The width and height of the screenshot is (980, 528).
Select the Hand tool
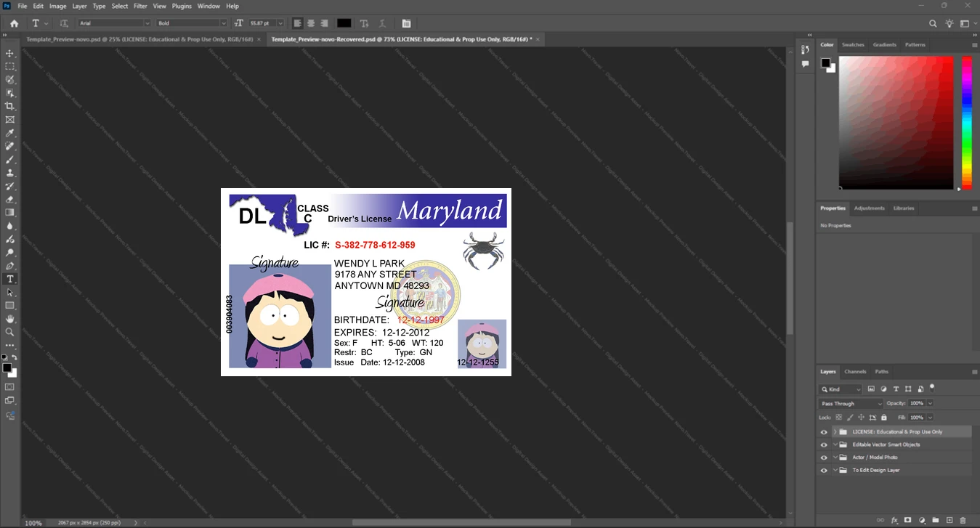coord(10,318)
